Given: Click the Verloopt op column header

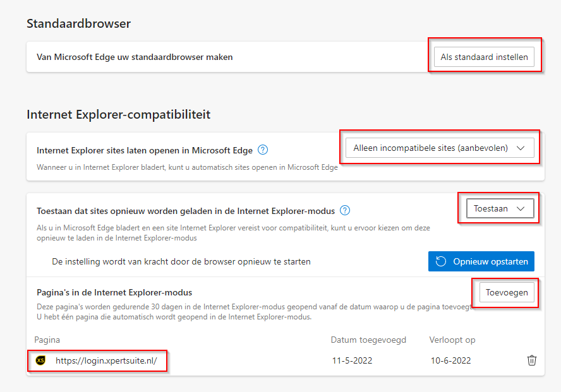Looking at the screenshot, I should point(452,340).
